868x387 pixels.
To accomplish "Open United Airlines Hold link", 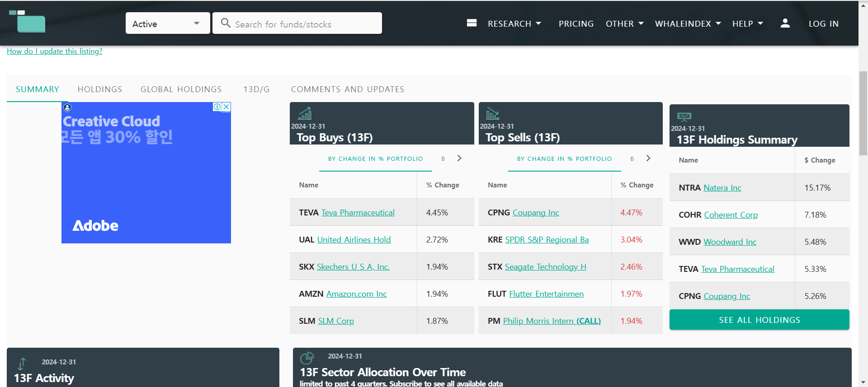I will click(354, 239).
